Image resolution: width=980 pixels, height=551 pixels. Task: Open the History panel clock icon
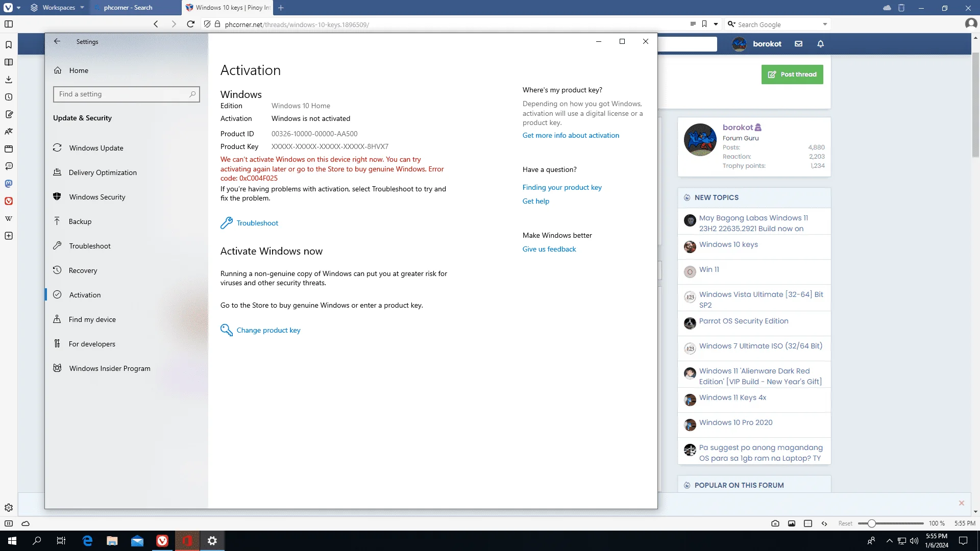tap(9, 97)
